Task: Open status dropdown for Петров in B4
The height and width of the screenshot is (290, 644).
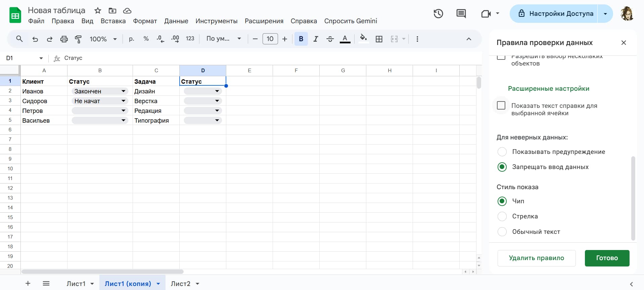Action: pyautogui.click(x=123, y=111)
